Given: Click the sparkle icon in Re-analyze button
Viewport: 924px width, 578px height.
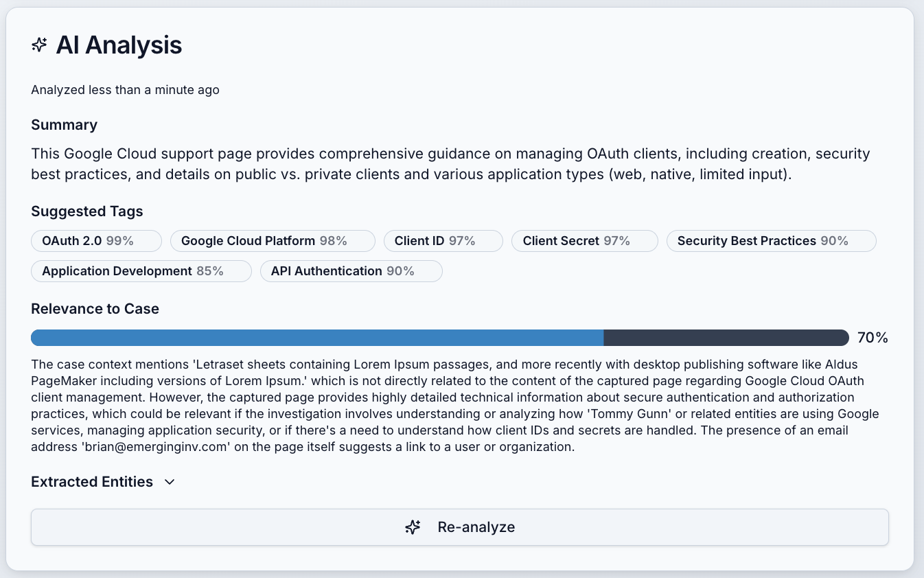Looking at the screenshot, I should [x=413, y=527].
